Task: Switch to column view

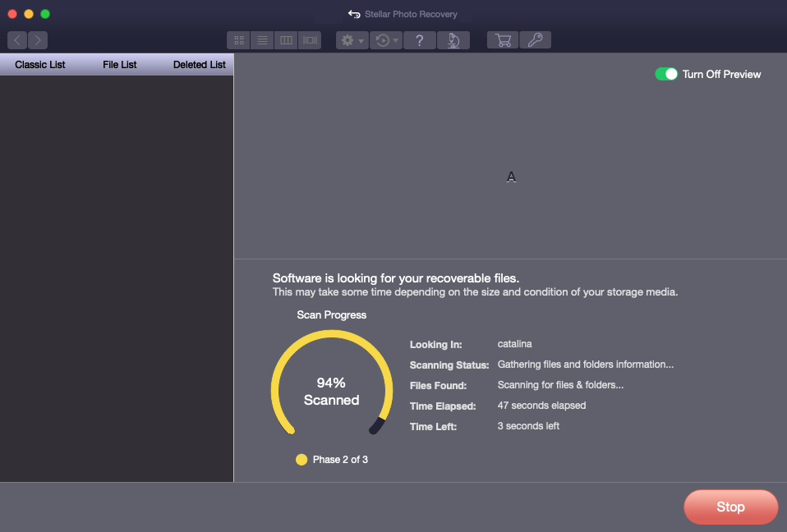Action: (x=286, y=40)
